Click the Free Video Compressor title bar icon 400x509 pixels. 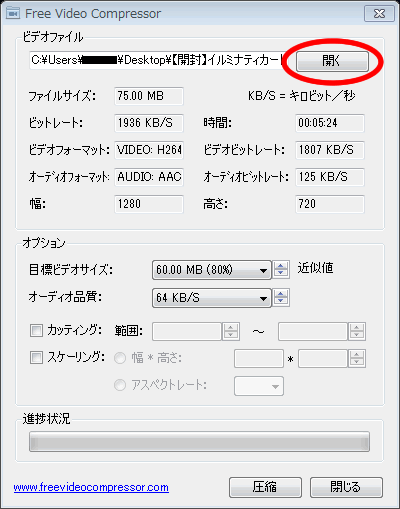[13, 14]
